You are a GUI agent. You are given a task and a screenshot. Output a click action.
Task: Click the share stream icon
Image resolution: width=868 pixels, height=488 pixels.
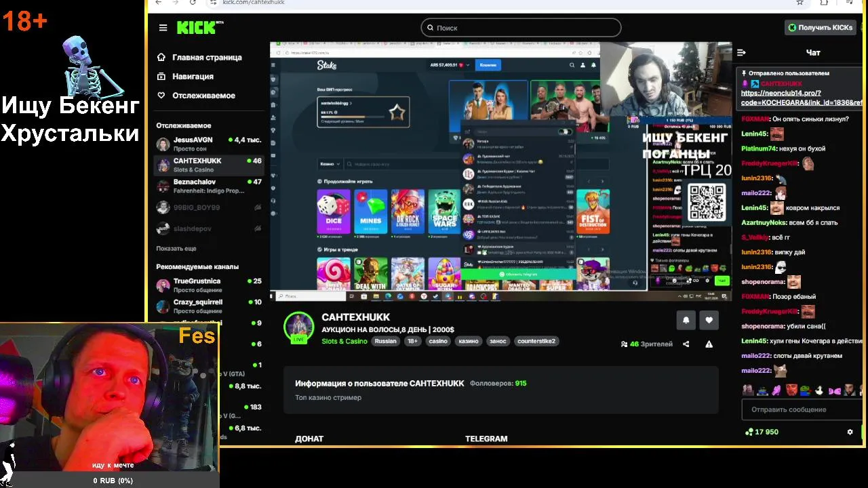click(x=686, y=344)
